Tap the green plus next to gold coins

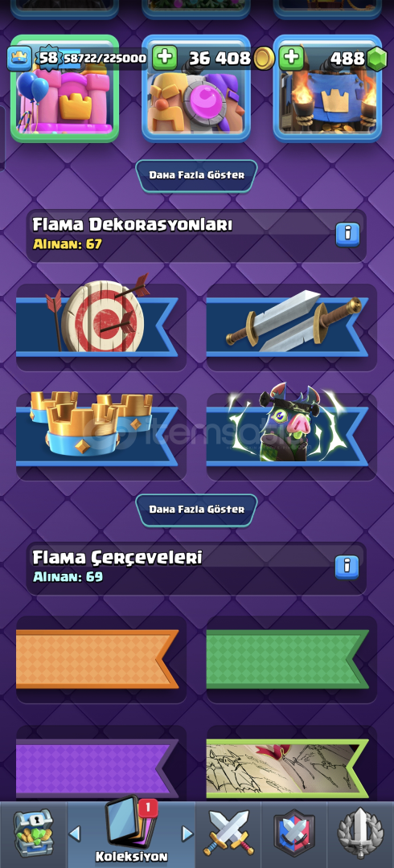pyautogui.click(x=164, y=58)
